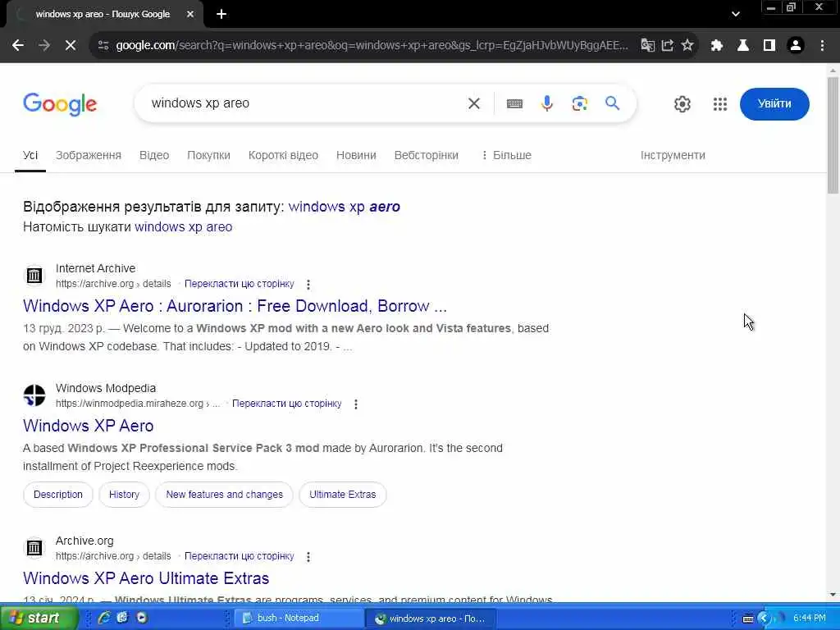Open options menu for Archive.org result
Image resolution: width=840 pixels, height=630 pixels.
(308, 557)
